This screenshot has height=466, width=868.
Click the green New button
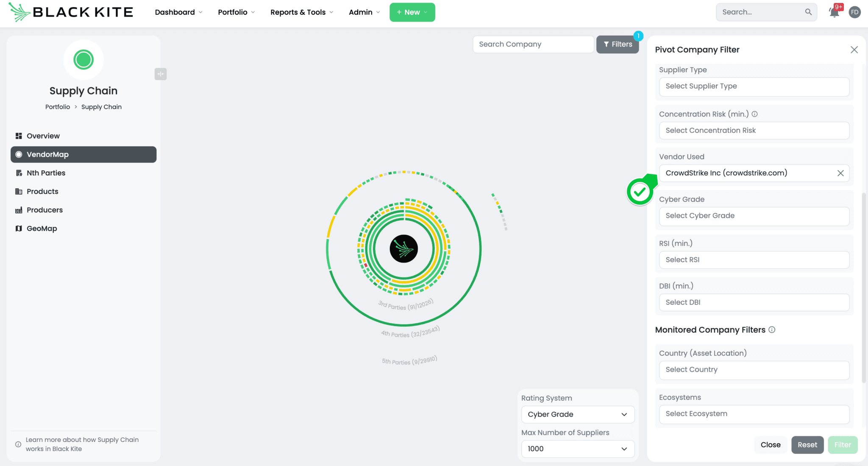pos(412,12)
